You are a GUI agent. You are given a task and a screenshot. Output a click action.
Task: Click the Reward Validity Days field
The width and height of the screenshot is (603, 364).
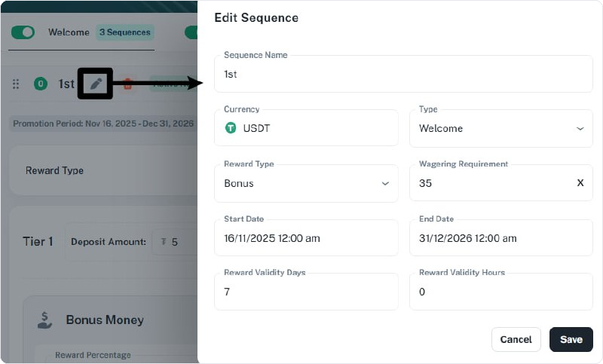[306, 292]
